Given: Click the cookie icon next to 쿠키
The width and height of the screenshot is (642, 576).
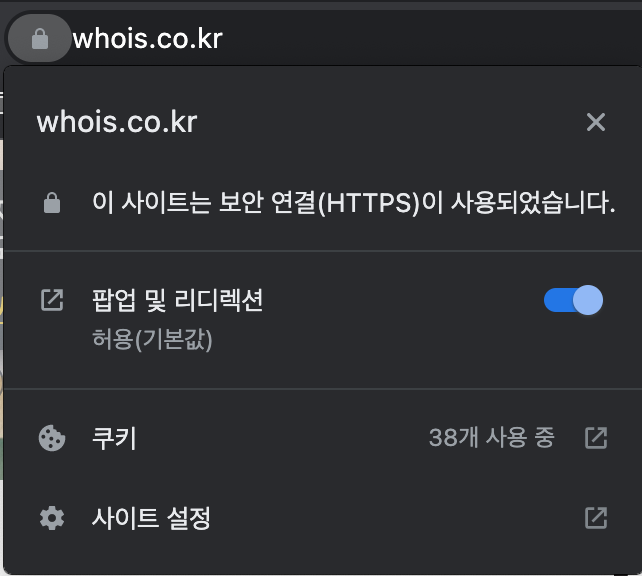Looking at the screenshot, I should coord(52,438).
